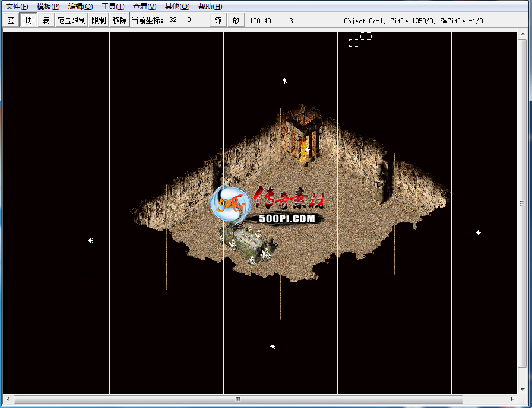Click the Object:0/-1 status text

[x=364, y=21]
